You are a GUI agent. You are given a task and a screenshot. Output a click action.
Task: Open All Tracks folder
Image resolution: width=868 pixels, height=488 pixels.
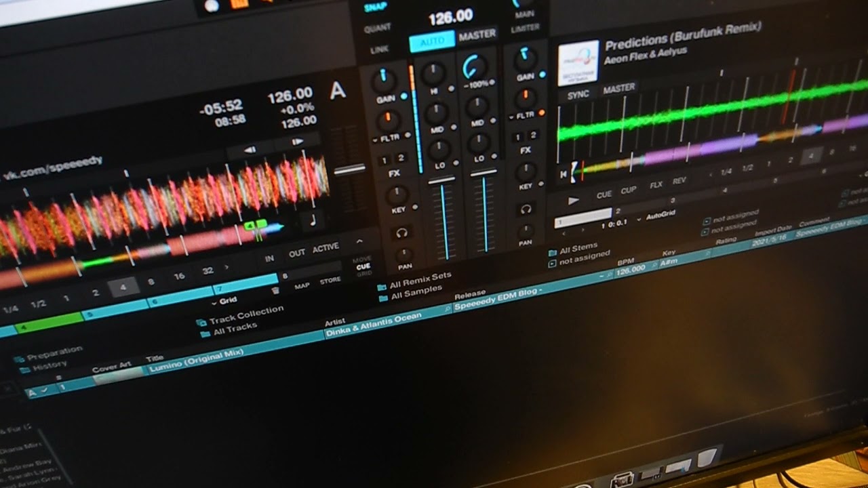229,331
